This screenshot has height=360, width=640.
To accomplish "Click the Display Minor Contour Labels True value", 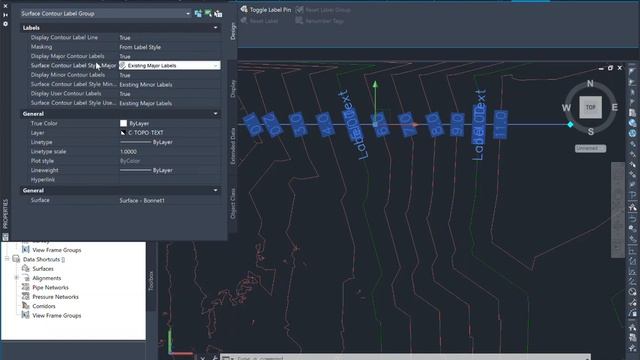I will pos(125,75).
